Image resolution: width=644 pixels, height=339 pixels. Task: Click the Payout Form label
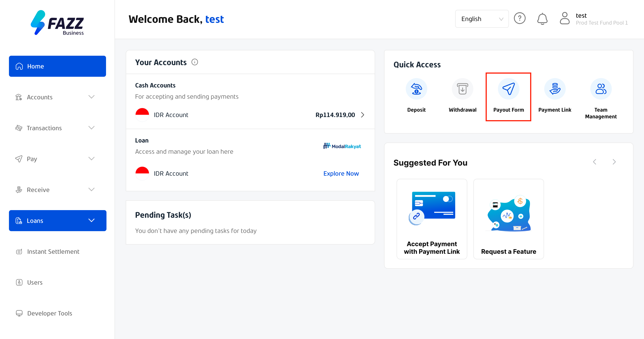pyautogui.click(x=508, y=110)
